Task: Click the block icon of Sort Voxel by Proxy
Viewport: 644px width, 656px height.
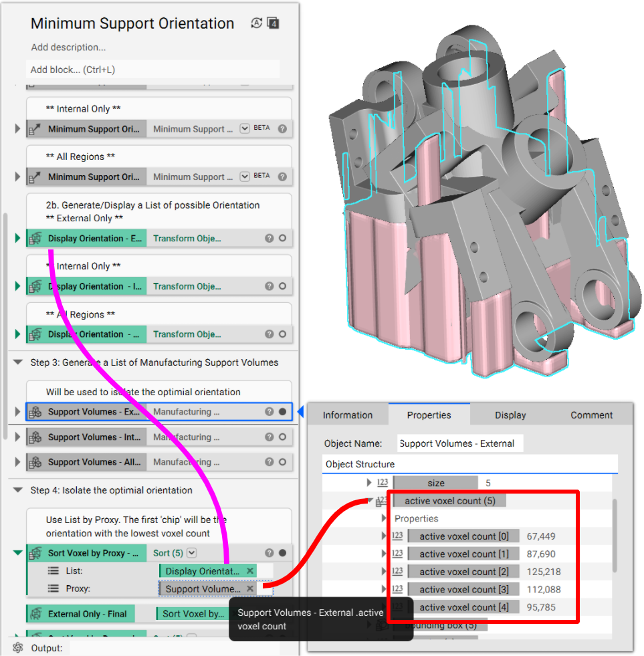Action: (x=35, y=553)
